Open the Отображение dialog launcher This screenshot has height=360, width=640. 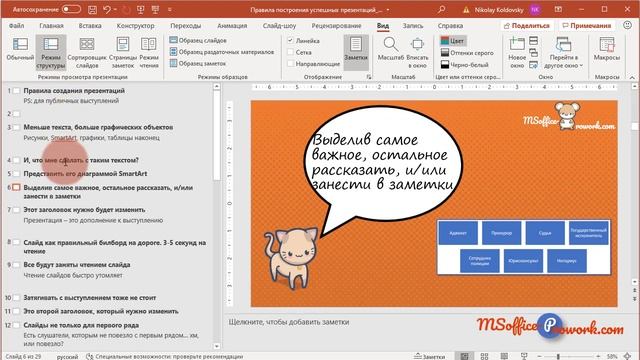tap(369, 77)
